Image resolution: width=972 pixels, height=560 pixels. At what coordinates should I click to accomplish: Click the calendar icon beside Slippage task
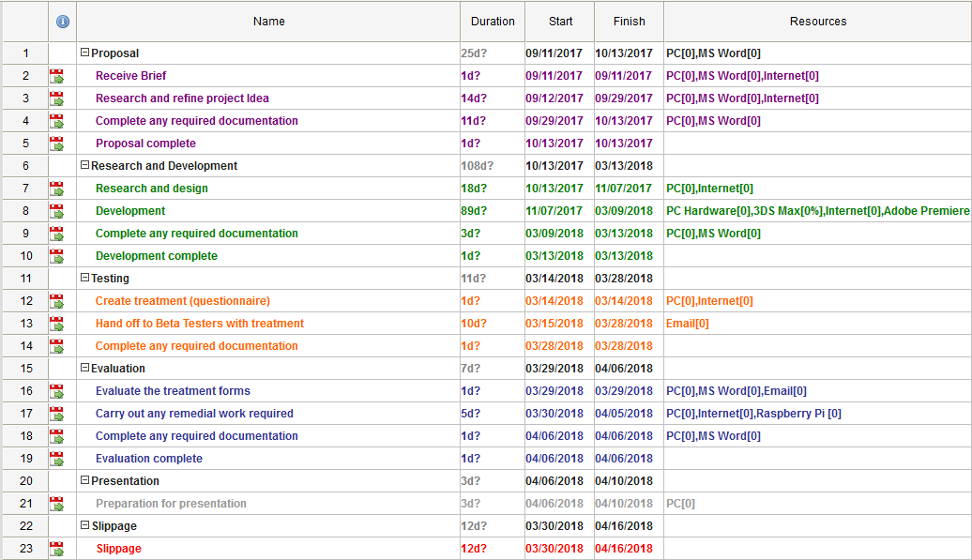(56, 549)
